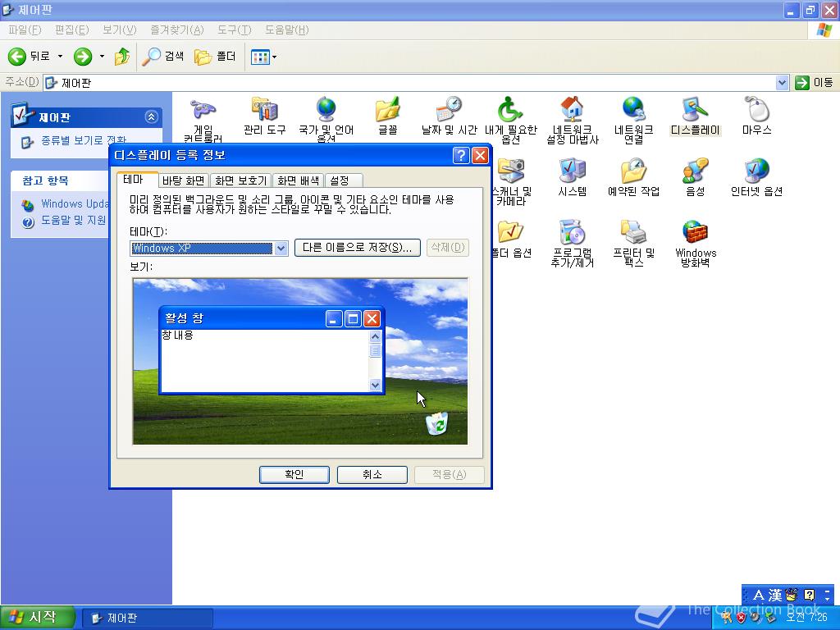
Task: Open 프린터 및 팩스 icon
Action: (x=634, y=243)
